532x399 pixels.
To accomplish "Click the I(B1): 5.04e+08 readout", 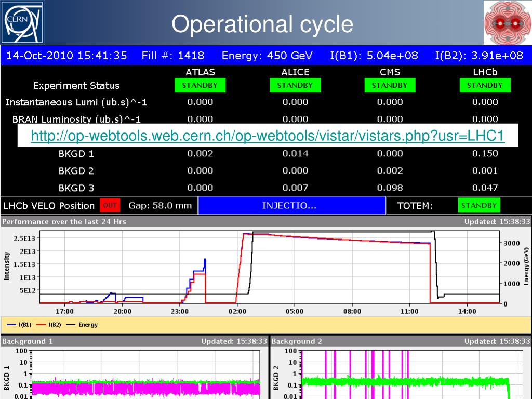I will click(374, 55).
